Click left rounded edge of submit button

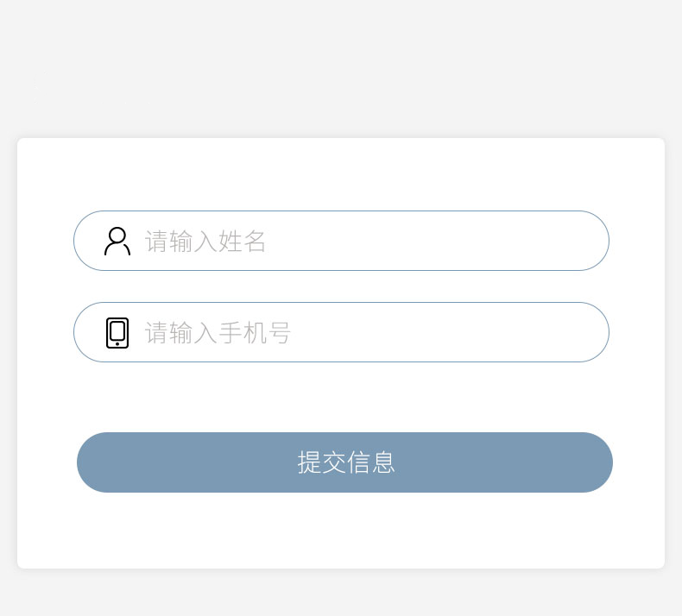pyautogui.click(x=93, y=462)
